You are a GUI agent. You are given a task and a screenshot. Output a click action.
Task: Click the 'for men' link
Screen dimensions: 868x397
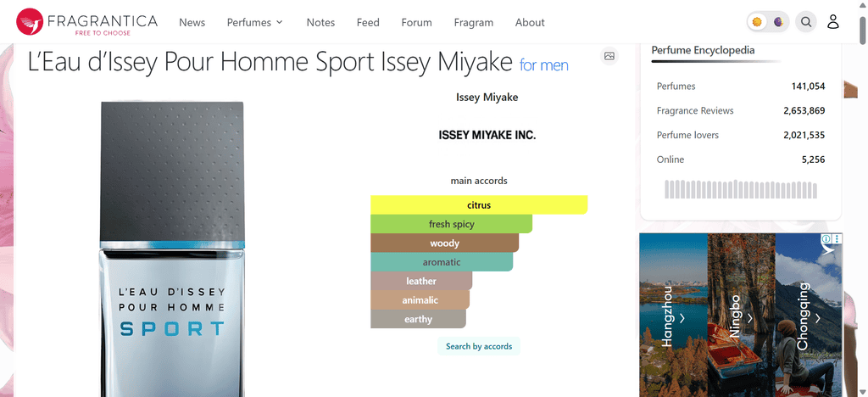(x=543, y=65)
